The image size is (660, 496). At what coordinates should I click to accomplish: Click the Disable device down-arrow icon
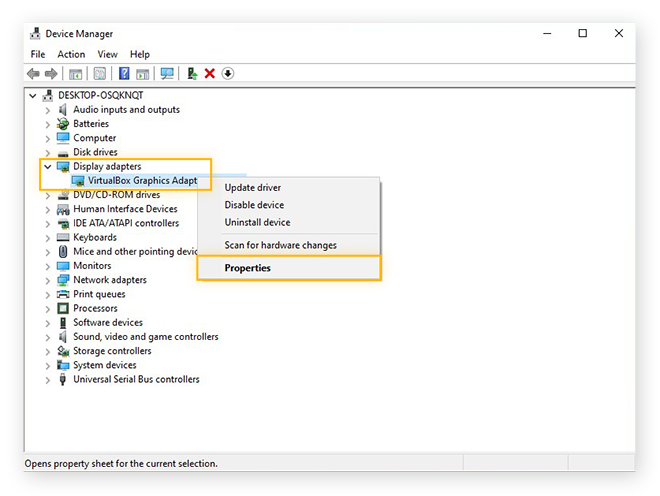click(228, 74)
